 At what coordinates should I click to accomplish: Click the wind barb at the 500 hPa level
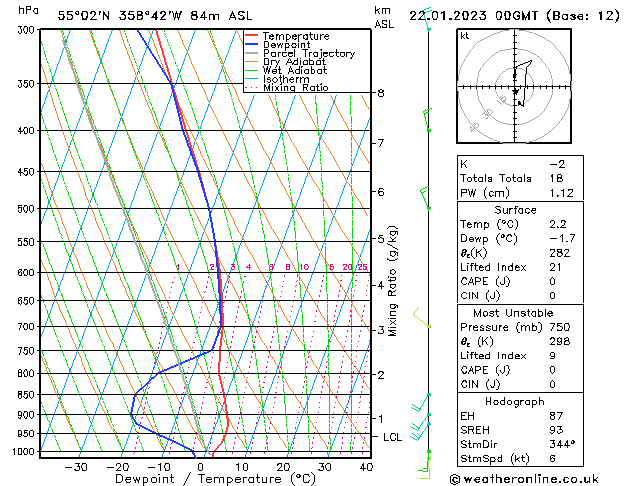pyautogui.click(x=425, y=198)
